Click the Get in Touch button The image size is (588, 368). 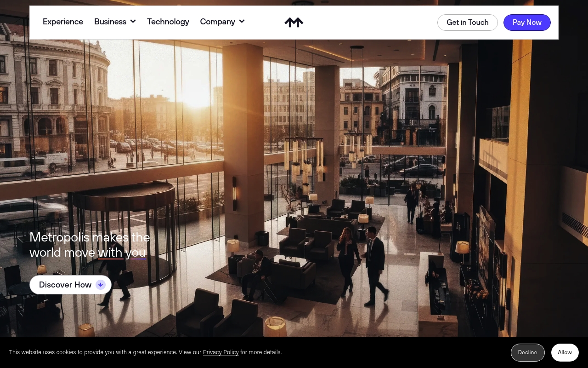pos(468,23)
